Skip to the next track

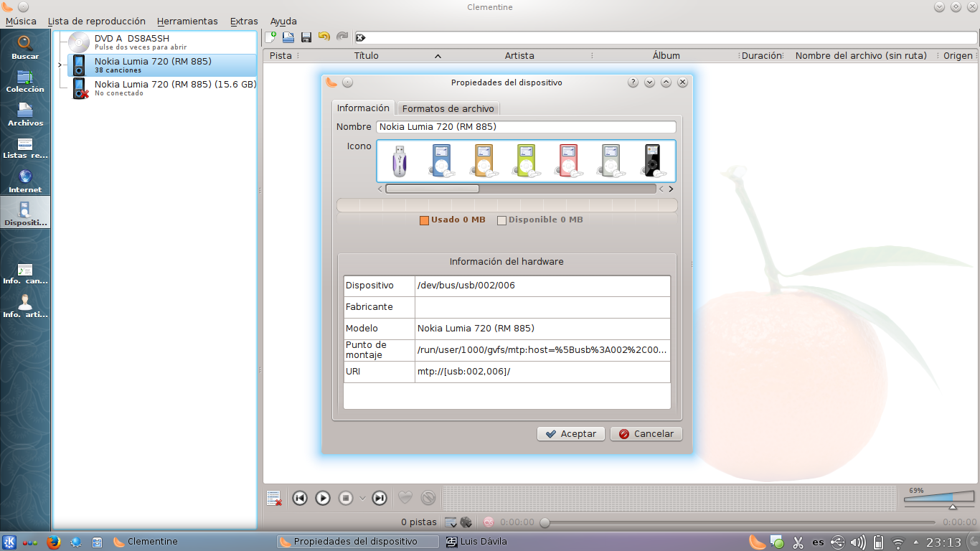(380, 498)
